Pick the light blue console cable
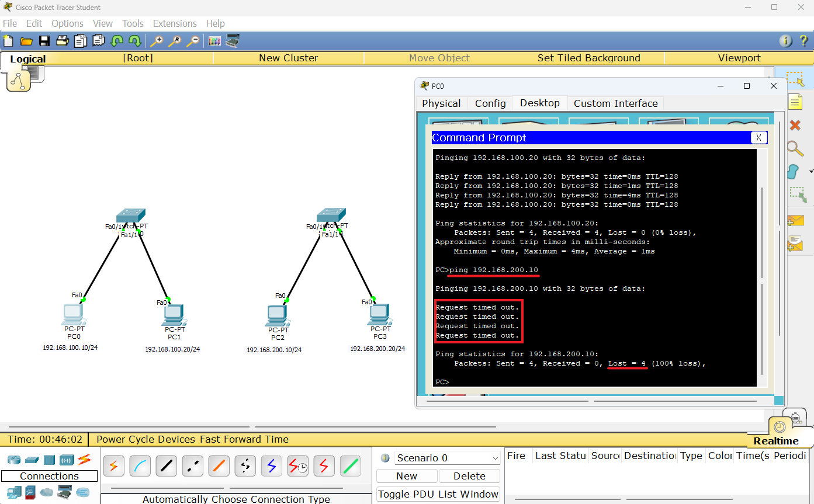 (140, 466)
